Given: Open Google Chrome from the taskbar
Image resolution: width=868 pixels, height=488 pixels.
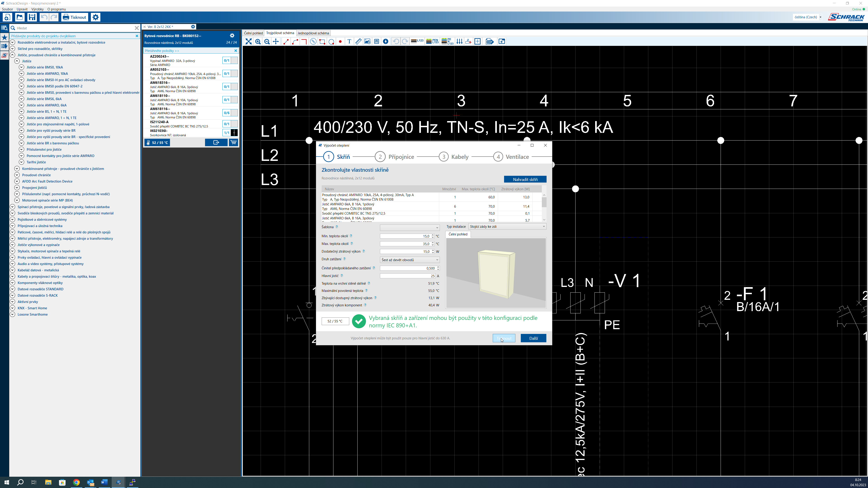Looking at the screenshot, I should (x=76, y=482).
